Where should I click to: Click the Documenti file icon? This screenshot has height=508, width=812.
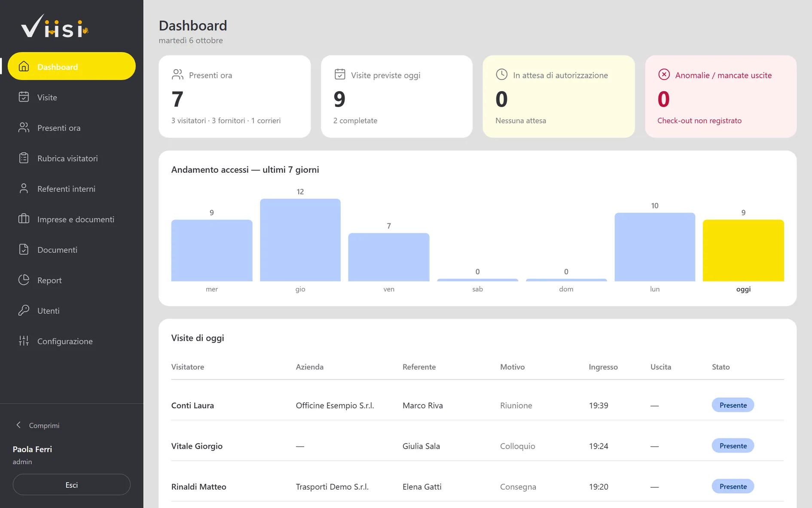24,249
